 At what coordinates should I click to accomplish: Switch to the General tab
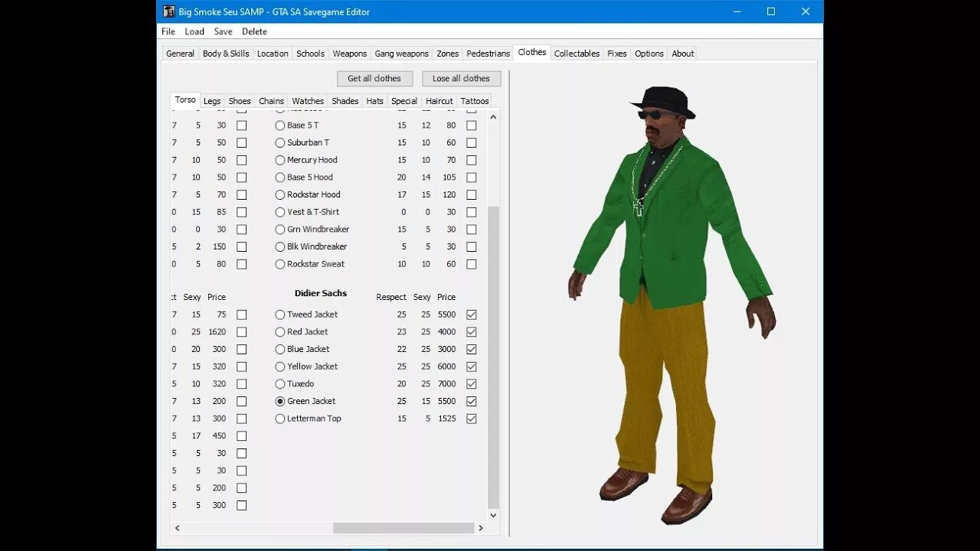click(180, 54)
